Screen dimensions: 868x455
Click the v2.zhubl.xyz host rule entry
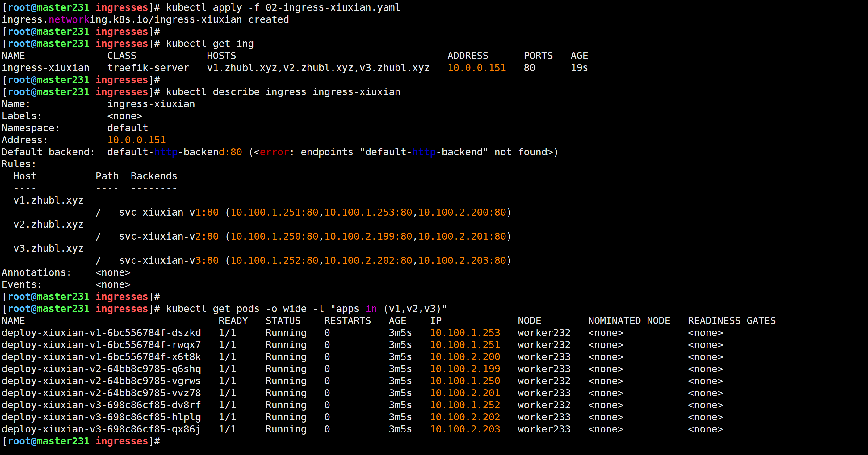pyautogui.click(x=48, y=225)
